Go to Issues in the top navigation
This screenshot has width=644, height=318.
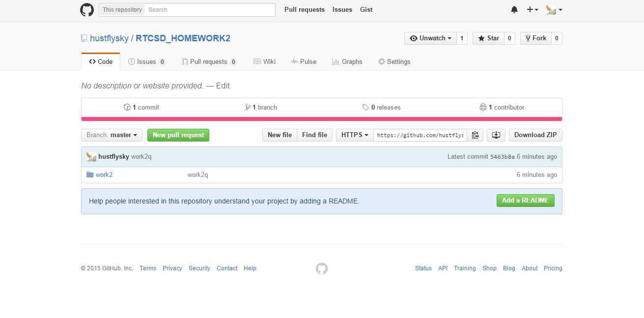[x=342, y=10]
